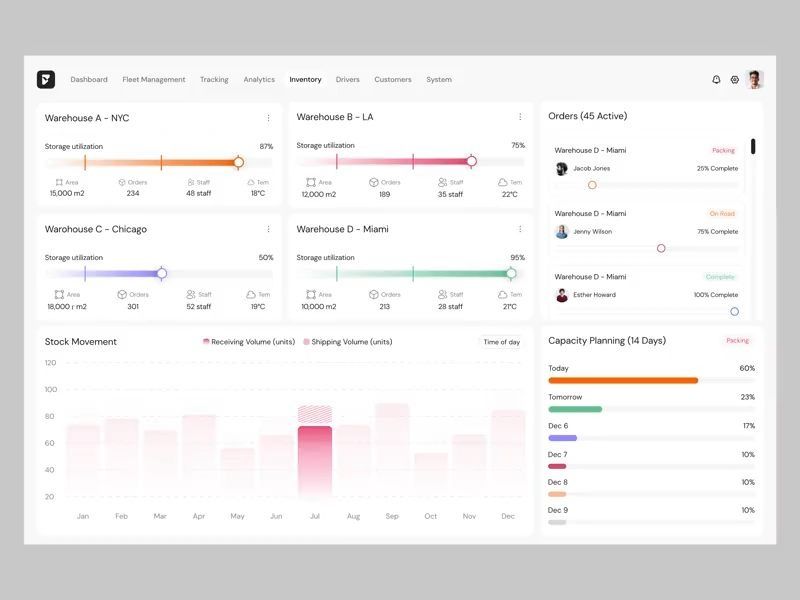Click the app logo icon
Viewport: 800px width, 600px height.
[46, 80]
